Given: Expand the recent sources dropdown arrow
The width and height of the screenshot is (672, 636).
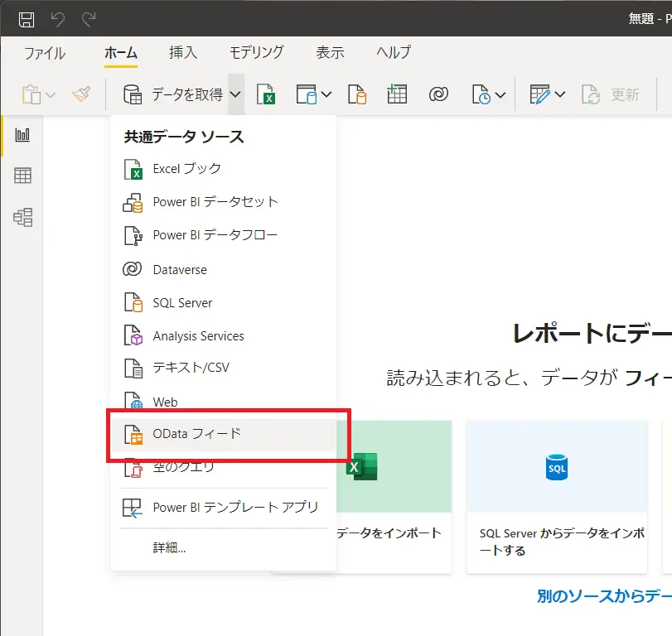Looking at the screenshot, I should tap(500, 94).
